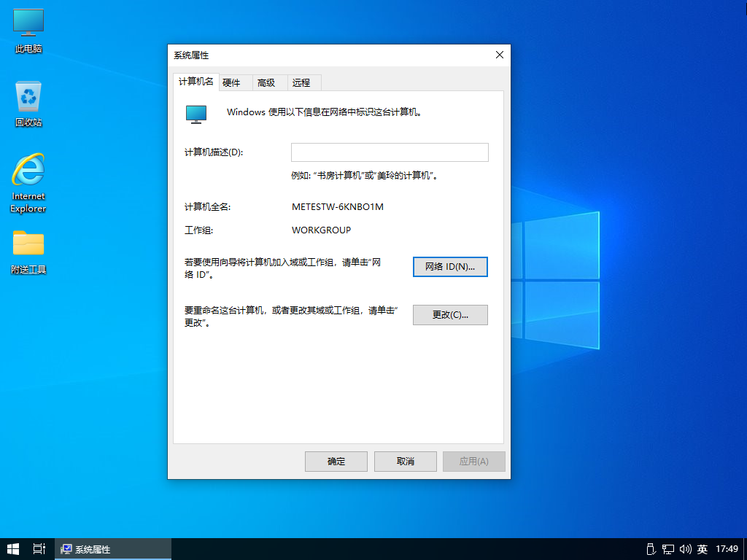Go to the 远程 tab
This screenshot has height=560, width=747.
coord(301,83)
